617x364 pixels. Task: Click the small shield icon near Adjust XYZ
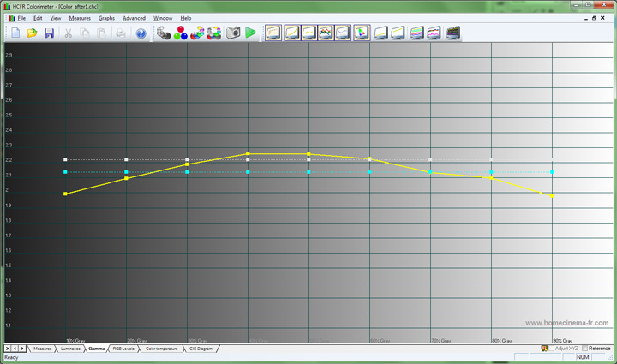click(x=544, y=349)
